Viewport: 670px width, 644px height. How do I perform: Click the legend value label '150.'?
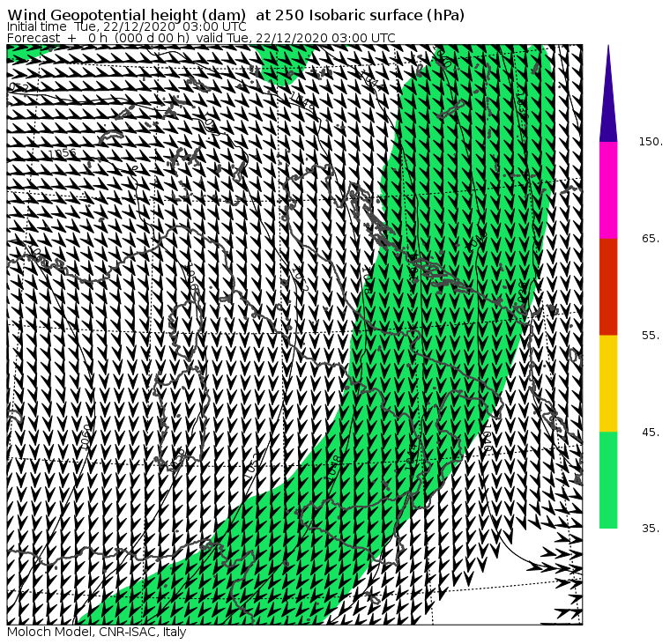click(x=651, y=142)
